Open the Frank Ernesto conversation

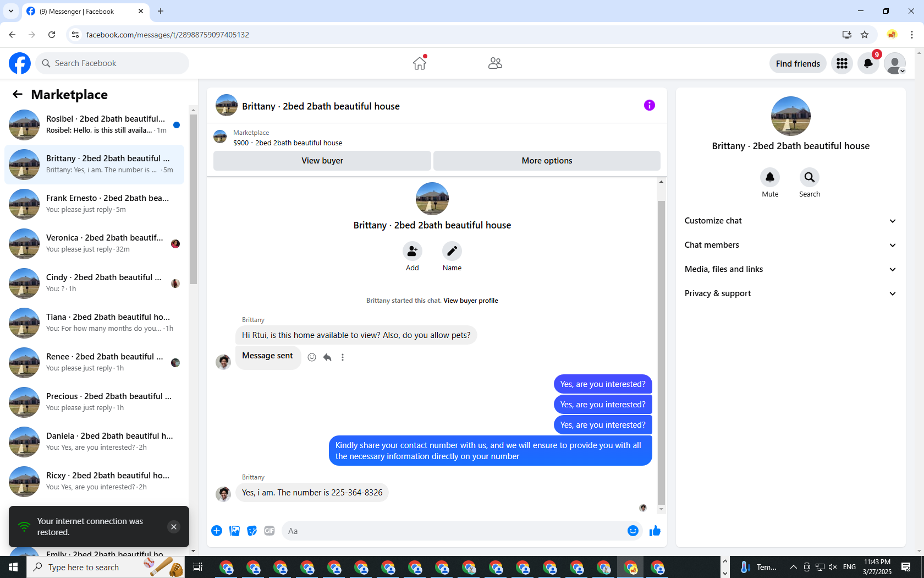tap(95, 204)
